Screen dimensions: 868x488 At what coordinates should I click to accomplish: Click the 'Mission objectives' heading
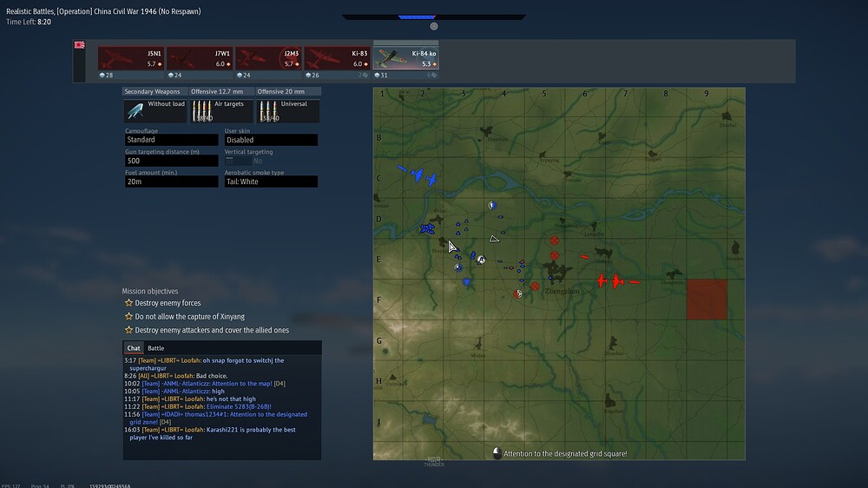click(x=150, y=291)
